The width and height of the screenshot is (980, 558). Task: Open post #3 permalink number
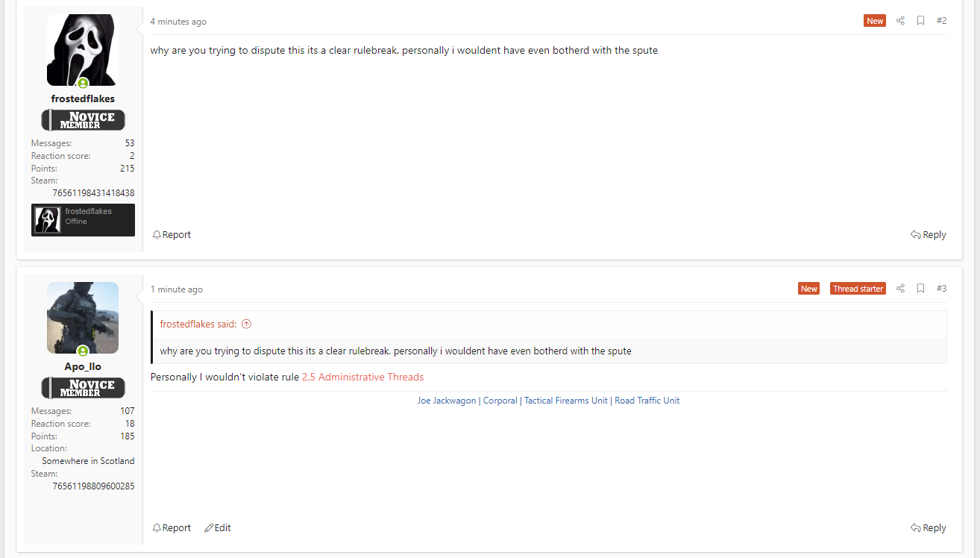pyautogui.click(x=941, y=289)
